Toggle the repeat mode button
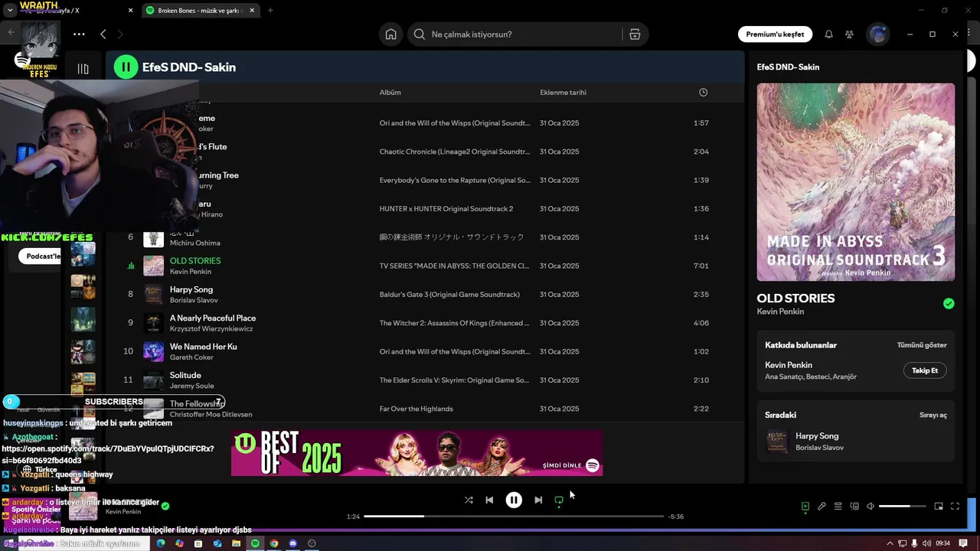 pyautogui.click(x=559, y=500)
